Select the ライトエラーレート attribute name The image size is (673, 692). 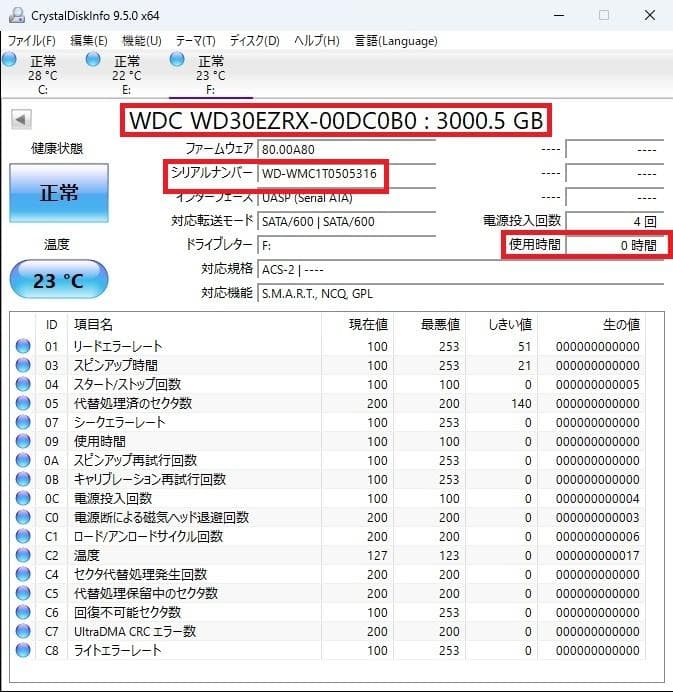pyautogui.click(x=117, y=650)
